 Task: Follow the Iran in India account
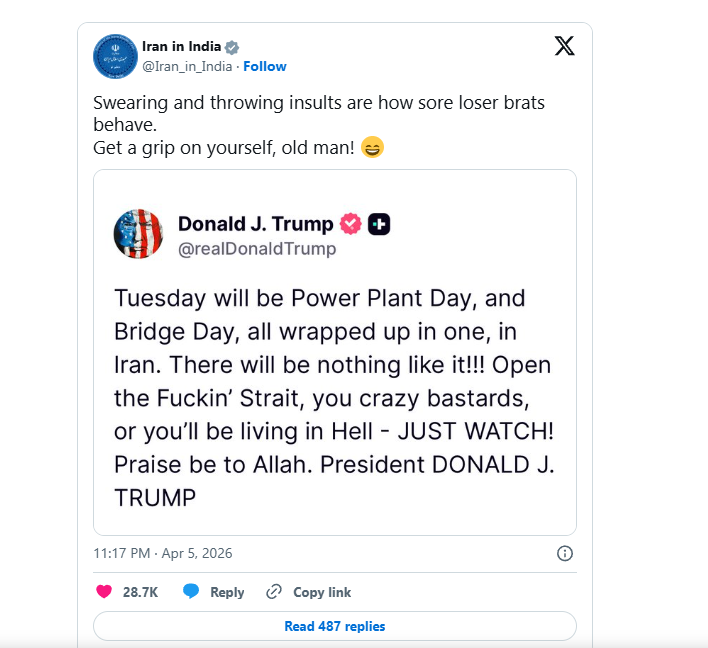coord(265,66)
